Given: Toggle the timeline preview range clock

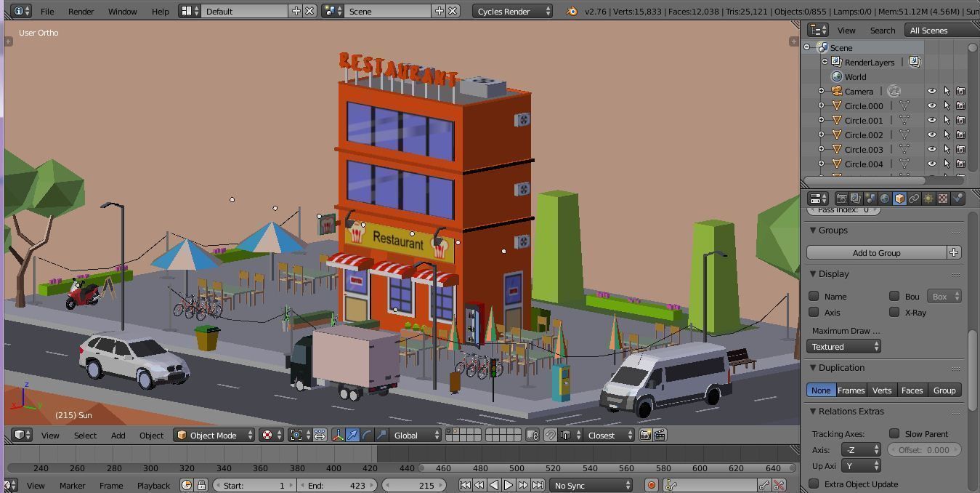Looking at the screenshot, I should [x=187, y=485].
